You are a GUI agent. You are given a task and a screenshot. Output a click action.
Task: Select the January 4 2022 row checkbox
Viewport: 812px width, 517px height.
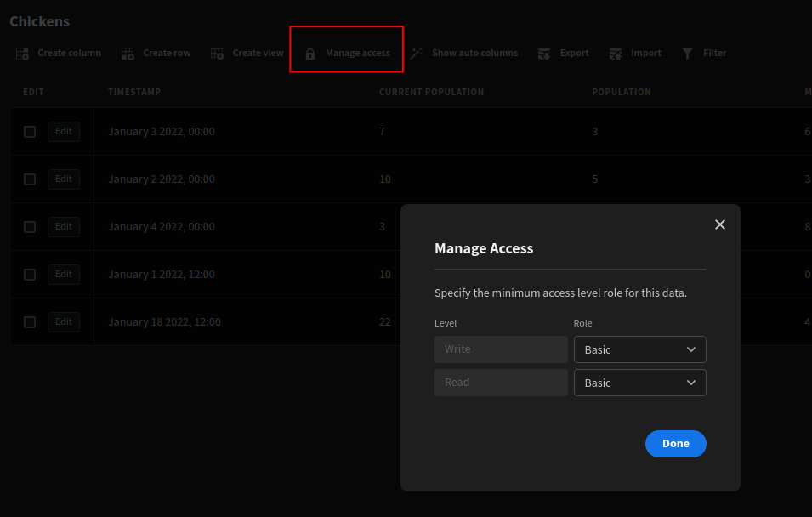pos(30,227)
